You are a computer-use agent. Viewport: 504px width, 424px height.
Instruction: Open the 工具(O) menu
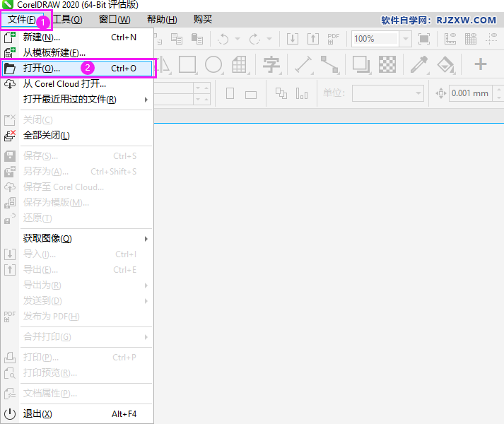coord(67,20)
